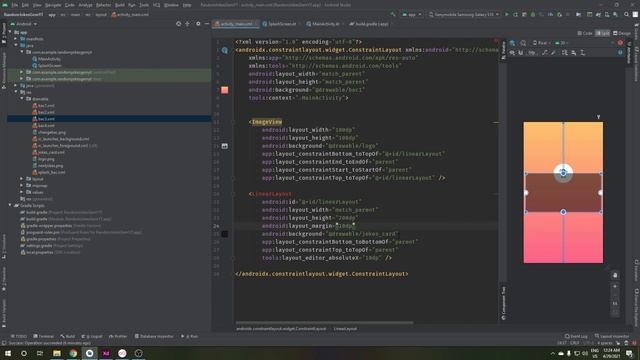Hide the Project panel with minus icon
Viewport: 640px width, 360px height.
point(207,24)
